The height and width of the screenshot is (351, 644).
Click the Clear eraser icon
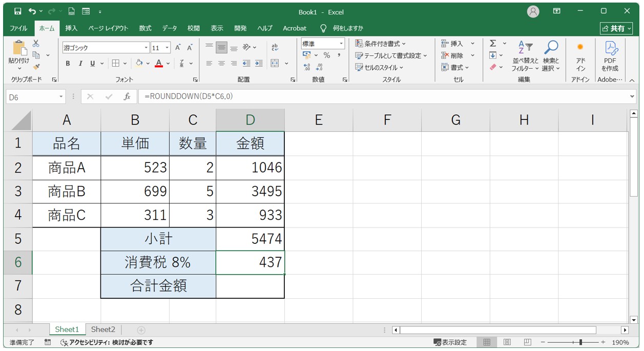[x=493, y=67]
